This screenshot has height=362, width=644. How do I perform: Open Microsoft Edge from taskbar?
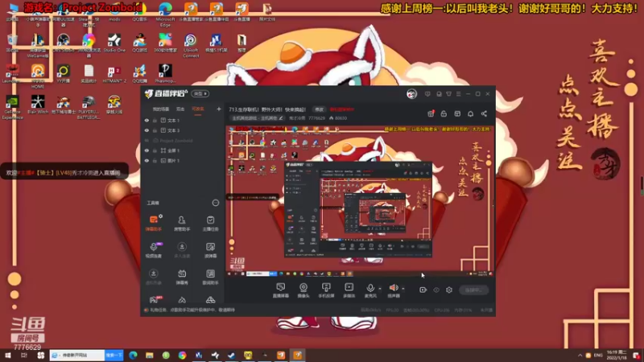coord(133,355)
